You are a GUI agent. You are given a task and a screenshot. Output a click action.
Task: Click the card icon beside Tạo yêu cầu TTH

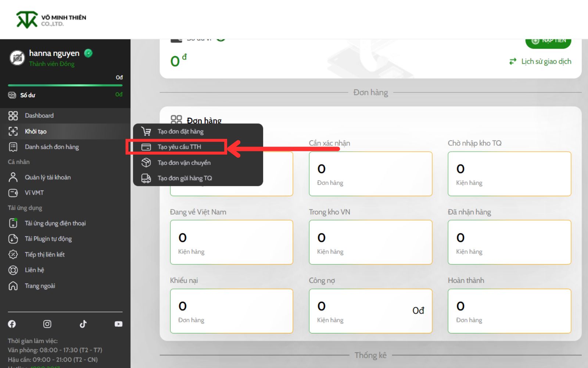coord(146,147)
